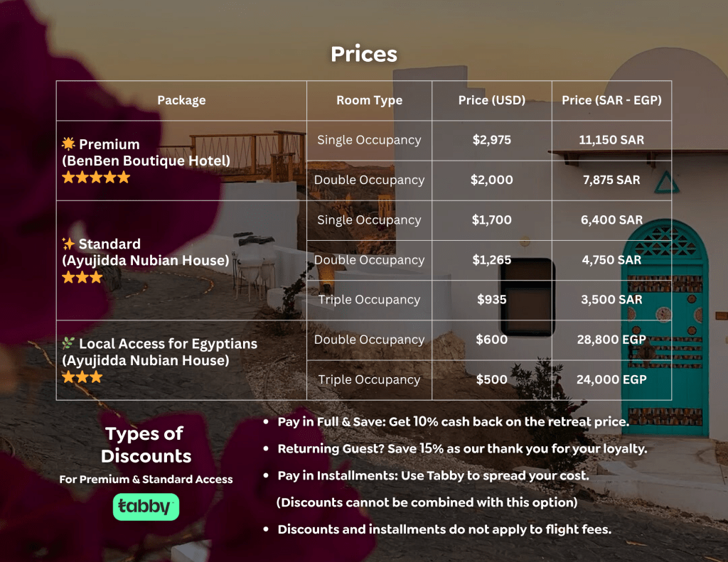728x562 pixels.
Task: Click the teal triangle symbol on the wall
Action: tap(666, 183)
